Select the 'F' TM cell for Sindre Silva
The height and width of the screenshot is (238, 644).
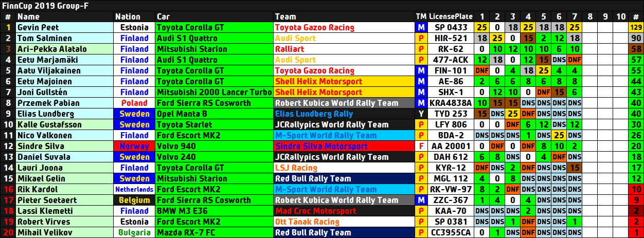421,146
